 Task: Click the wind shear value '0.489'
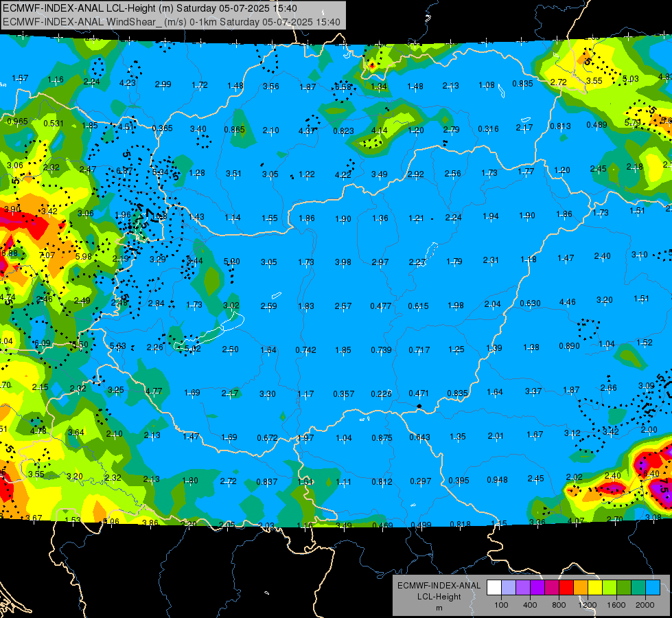596,125
